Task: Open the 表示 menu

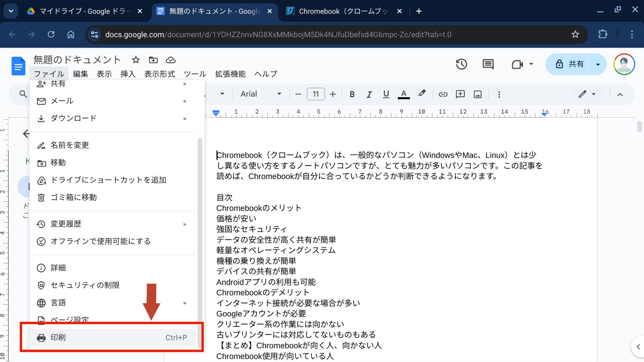Action: (x=104, y=74)
